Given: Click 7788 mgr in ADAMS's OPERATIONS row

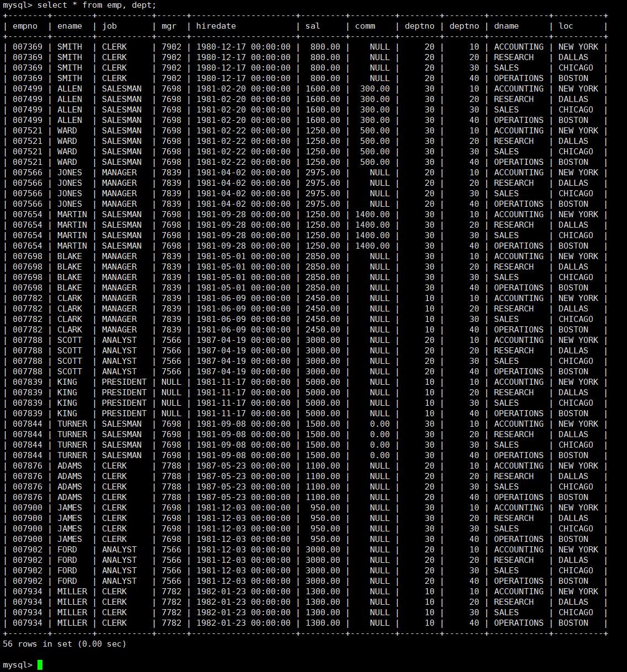Looking at the screenshot, I should click(172, 497).
